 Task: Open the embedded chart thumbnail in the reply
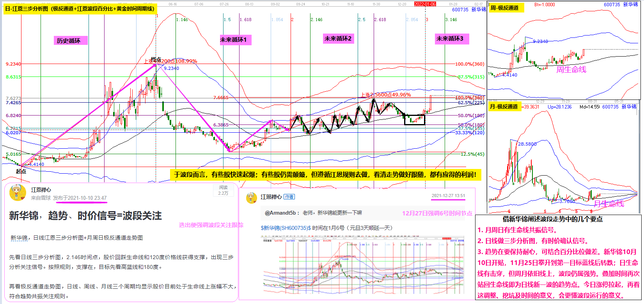[363, 264]
